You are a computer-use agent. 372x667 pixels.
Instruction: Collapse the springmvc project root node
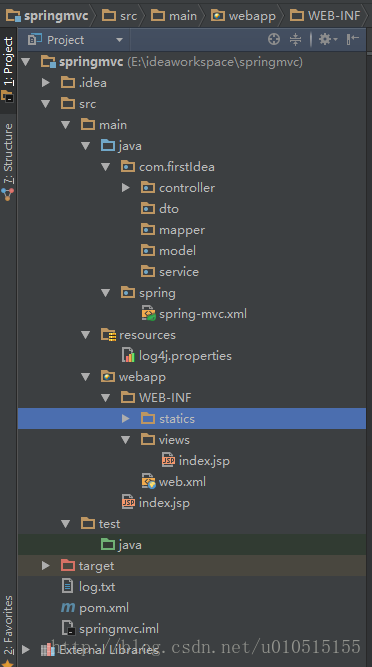pyautogui.click(x=26, y=62)
